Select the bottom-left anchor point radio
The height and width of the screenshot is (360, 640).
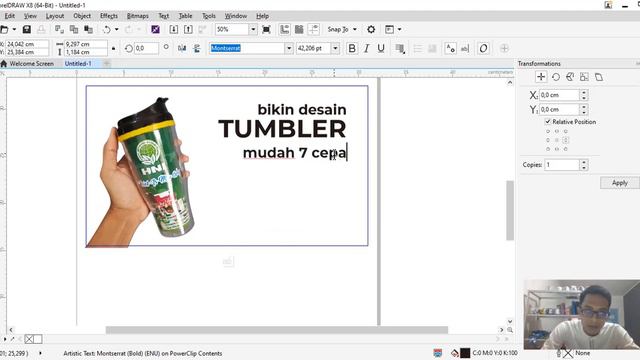point(548,149)
